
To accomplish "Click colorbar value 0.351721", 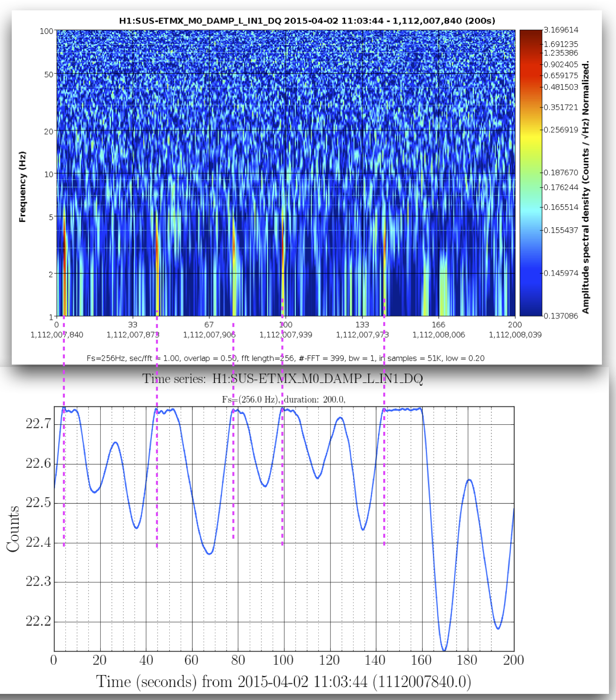I will pos(561,107).
